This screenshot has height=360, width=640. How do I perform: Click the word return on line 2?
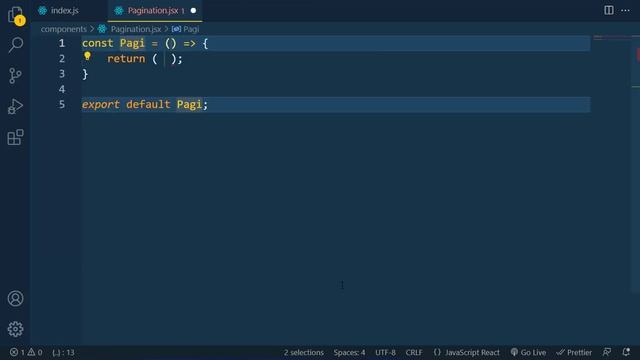click(126, 59)
